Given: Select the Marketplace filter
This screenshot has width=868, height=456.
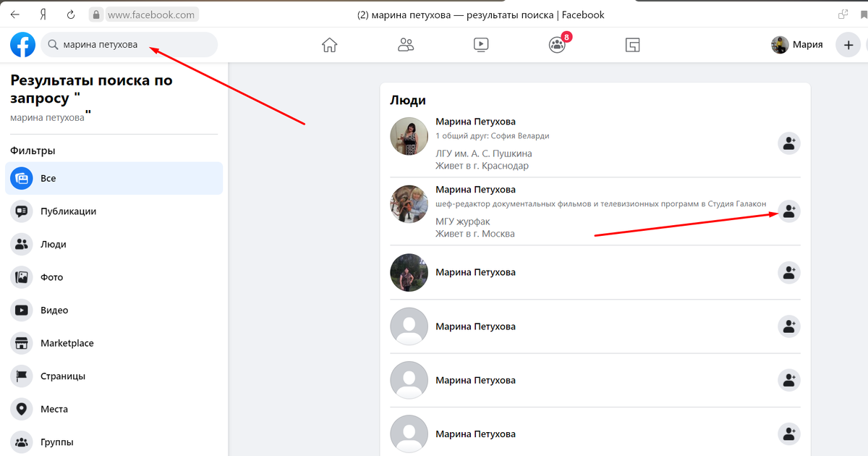Looking at the screenshot, I should tap(114, 343).
